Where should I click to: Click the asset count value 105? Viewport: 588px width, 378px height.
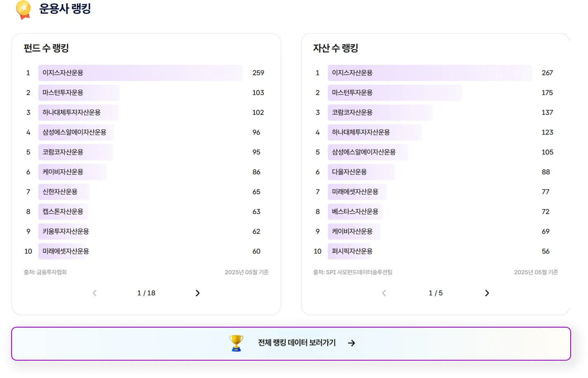coord(547,152)
